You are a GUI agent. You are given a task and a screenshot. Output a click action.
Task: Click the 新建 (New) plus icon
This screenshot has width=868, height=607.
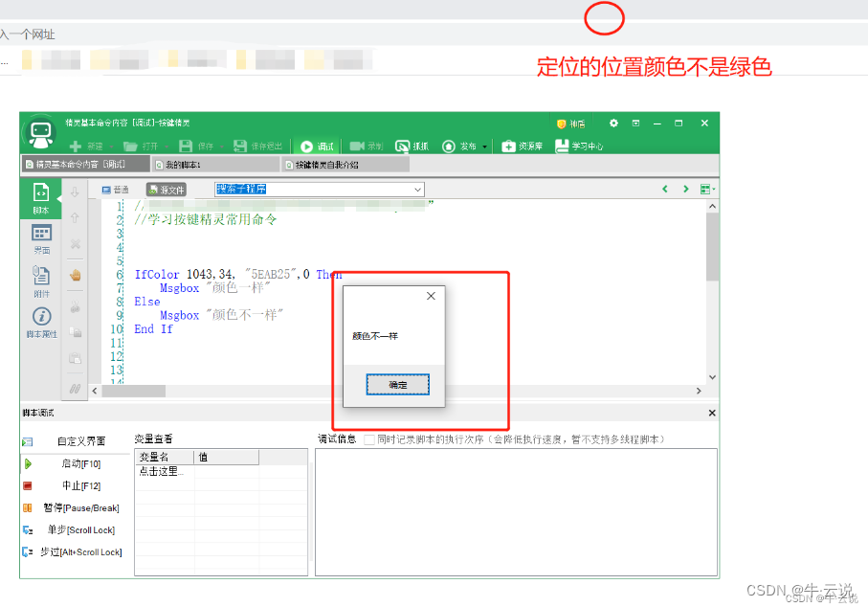(x=76, y=146)
